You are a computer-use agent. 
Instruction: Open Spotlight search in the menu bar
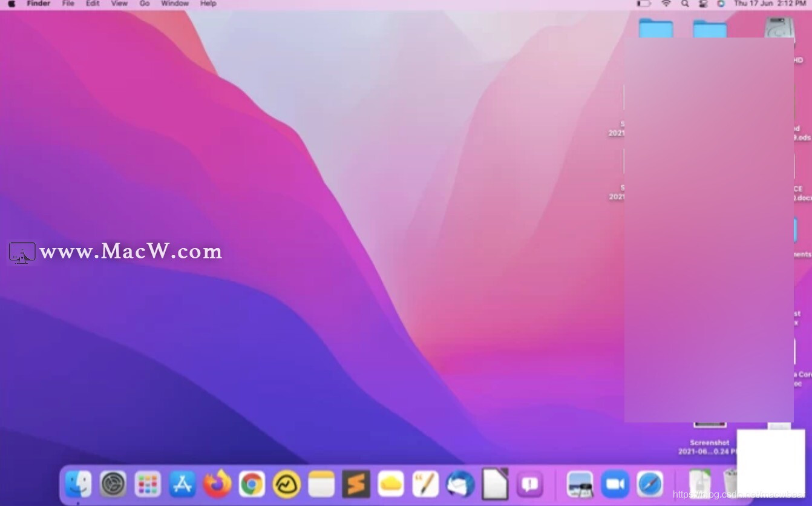[x=685, y=4]
